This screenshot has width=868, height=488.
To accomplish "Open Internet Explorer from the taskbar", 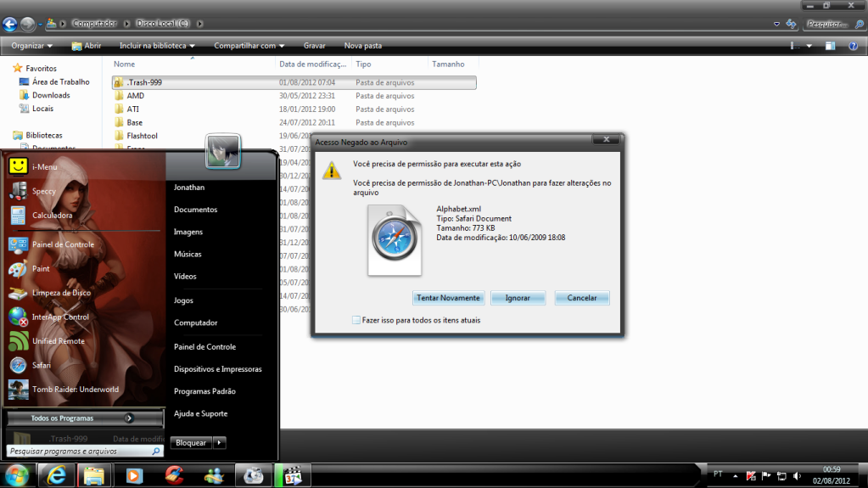I will (56, 475).
